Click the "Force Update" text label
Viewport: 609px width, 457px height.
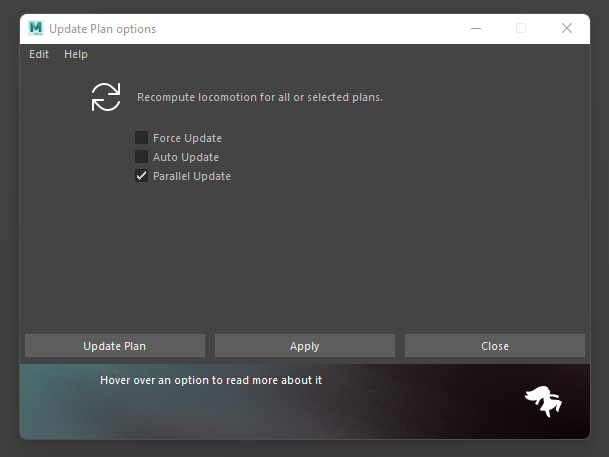[x=187, y=138]
